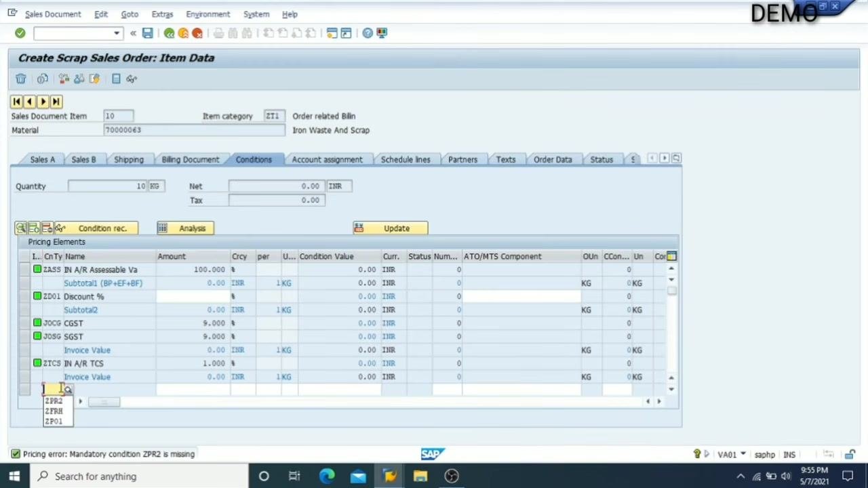Click the green Back arrow icon
The width and height of the screenshot is (868, 488).
tap(169, 33)
